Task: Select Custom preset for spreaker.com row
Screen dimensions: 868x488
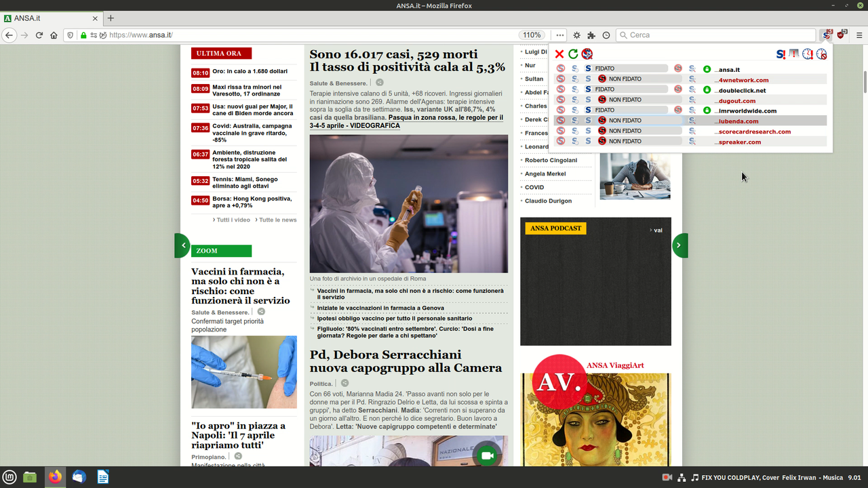Action: click(x=692, y=141)
